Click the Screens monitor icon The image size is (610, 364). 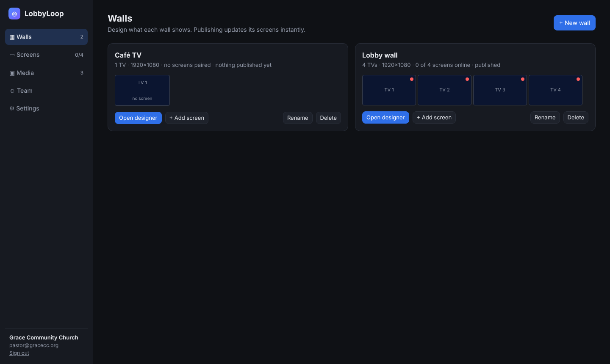pos(12,55)
